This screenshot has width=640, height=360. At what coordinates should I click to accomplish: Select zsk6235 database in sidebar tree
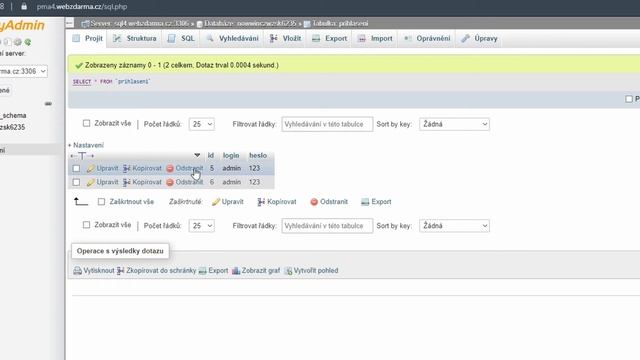click(12, 127)
